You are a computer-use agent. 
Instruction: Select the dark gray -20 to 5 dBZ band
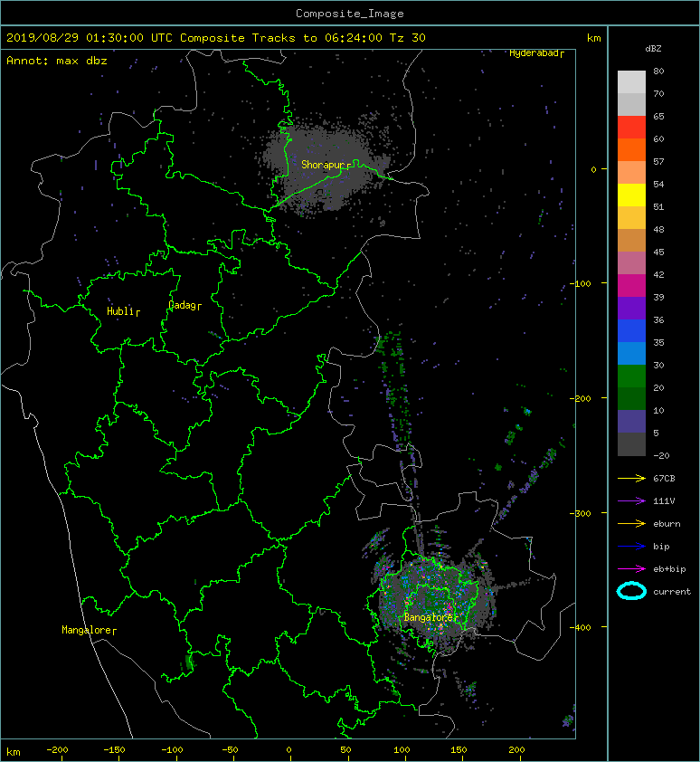(x=631, y=444)
